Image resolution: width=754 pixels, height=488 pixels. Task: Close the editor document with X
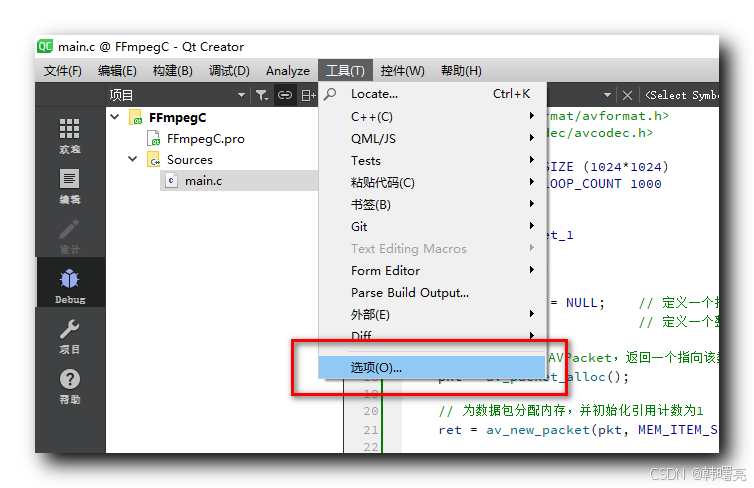point(627,95)
